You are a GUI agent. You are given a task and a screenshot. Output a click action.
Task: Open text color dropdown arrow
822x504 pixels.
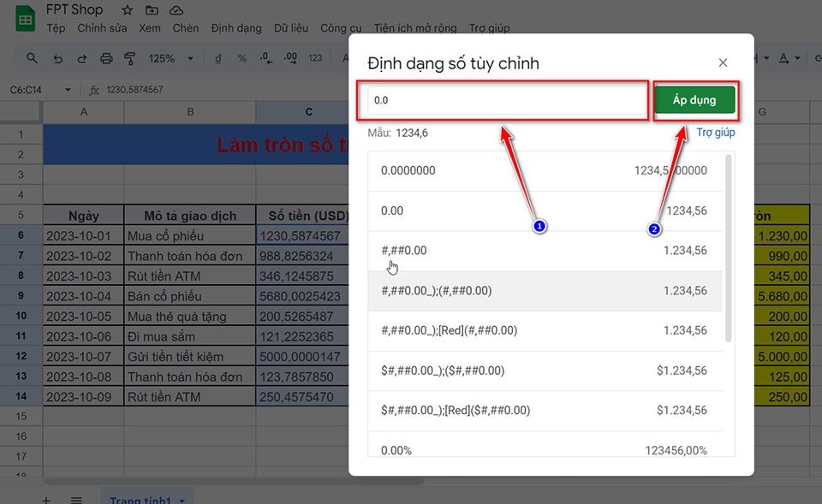[797, 58]
